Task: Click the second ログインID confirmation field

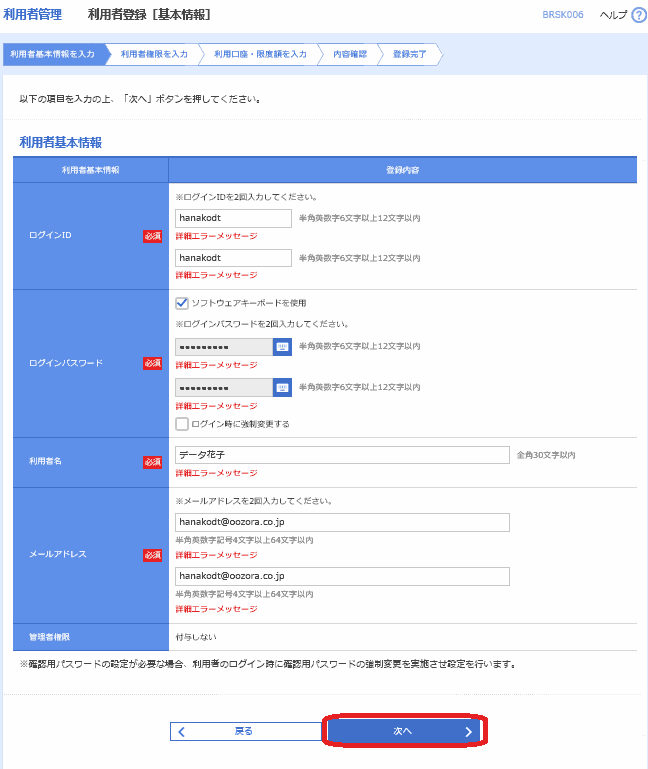Action: [233, 258]
